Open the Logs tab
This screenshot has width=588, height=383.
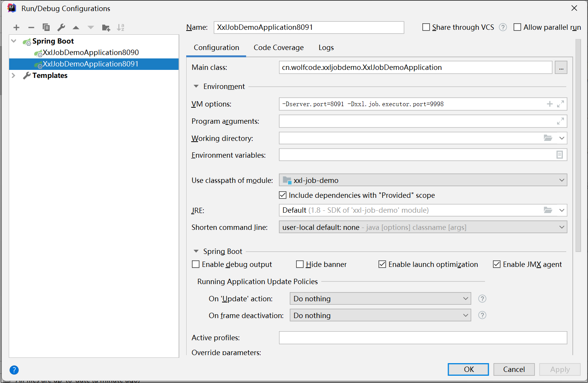click(326, 48)
